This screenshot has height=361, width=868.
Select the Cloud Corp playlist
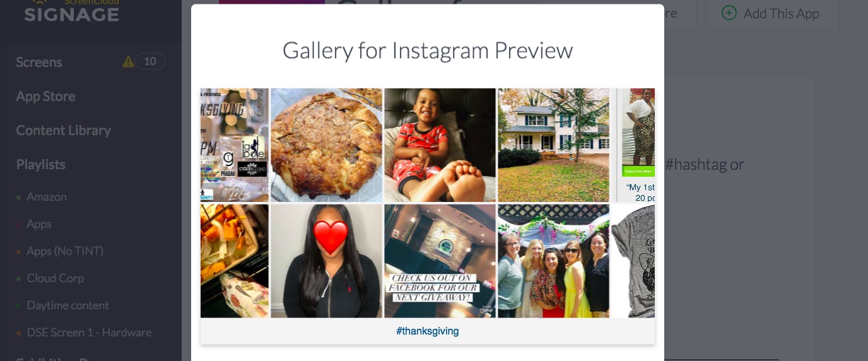[55, 278]
